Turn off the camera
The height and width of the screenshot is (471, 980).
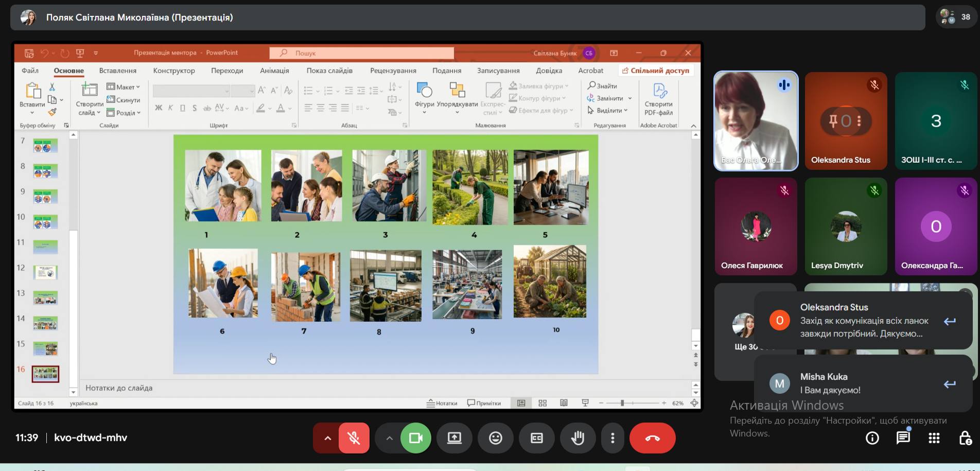click(415, 438)
